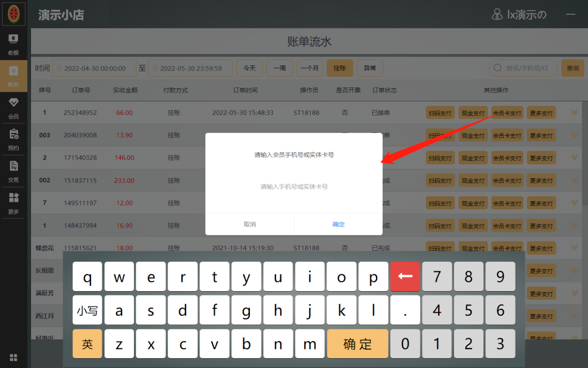Tap the m key
Viewport: 588px width, 368px height.
pyautogui.click(x=310, y=343)
